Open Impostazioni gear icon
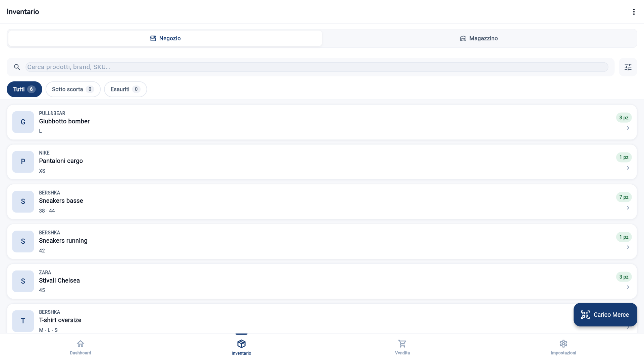The width and height of the screenshot is (644, 362). click(x=563, y=344)
